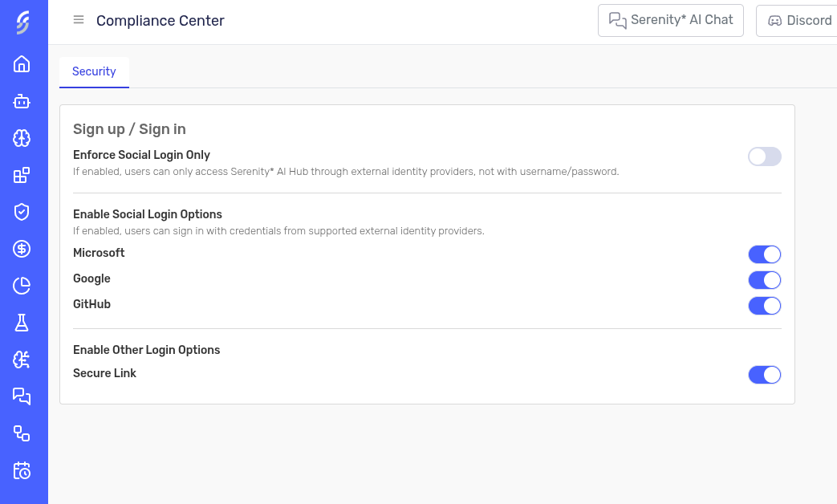The height and width of the screenshot is (504, 837).
Task: Open the brain icon in sidebar
Action: click(22, 138)
